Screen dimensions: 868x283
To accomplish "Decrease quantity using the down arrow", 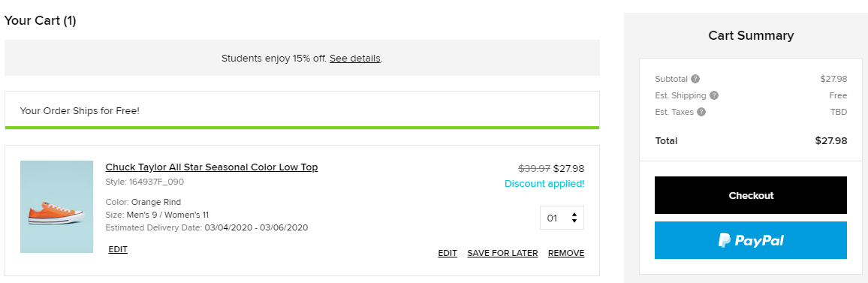I will (574, 221).
